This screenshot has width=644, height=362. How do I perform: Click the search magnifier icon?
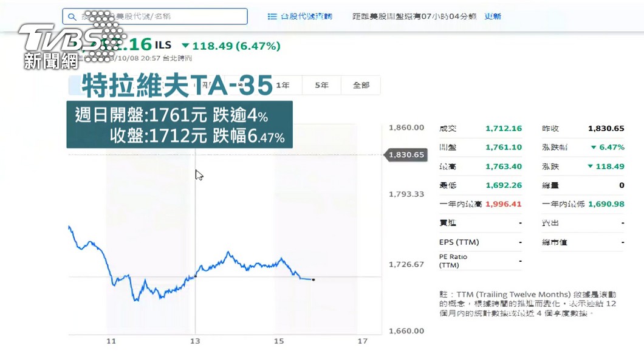coord(72,17)
